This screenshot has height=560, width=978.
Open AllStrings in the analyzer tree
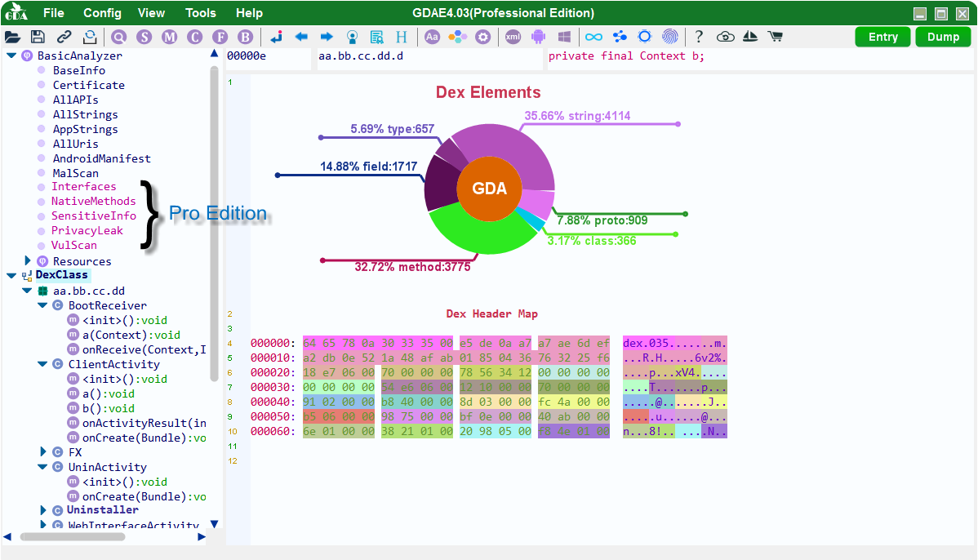(x=86, y=114)
